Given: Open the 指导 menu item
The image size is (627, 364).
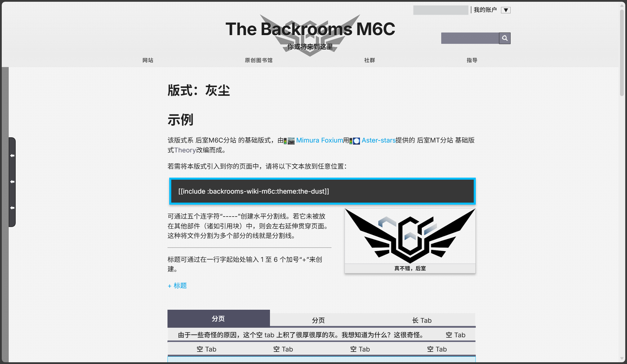Looking at the screenshot, I should pos(472,60).
